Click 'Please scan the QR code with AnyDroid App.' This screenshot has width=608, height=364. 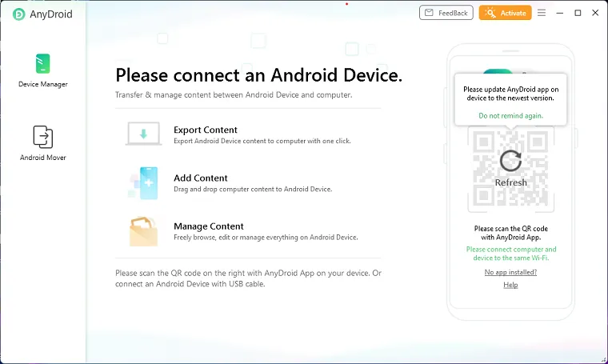(510, 233)
